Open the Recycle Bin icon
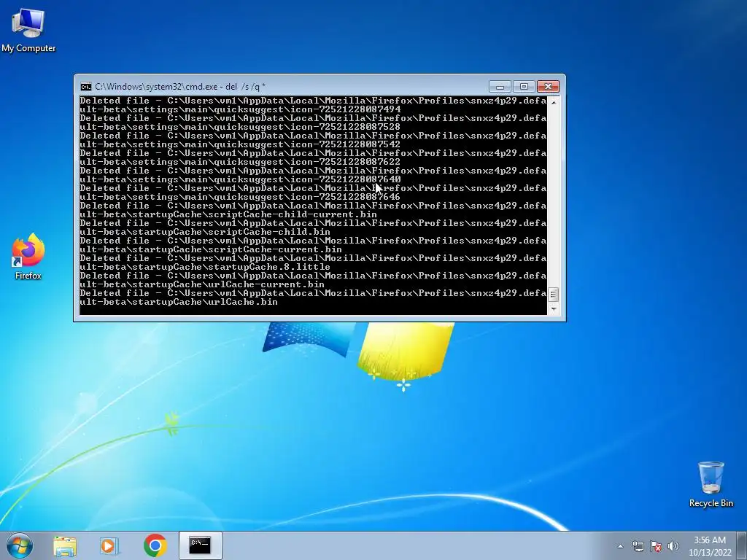Screen dimensions: 747x560 click(x=711, y=484)
